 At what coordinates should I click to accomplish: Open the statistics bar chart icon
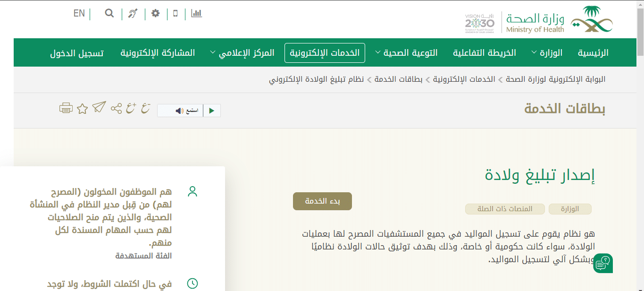pos(196,13)
